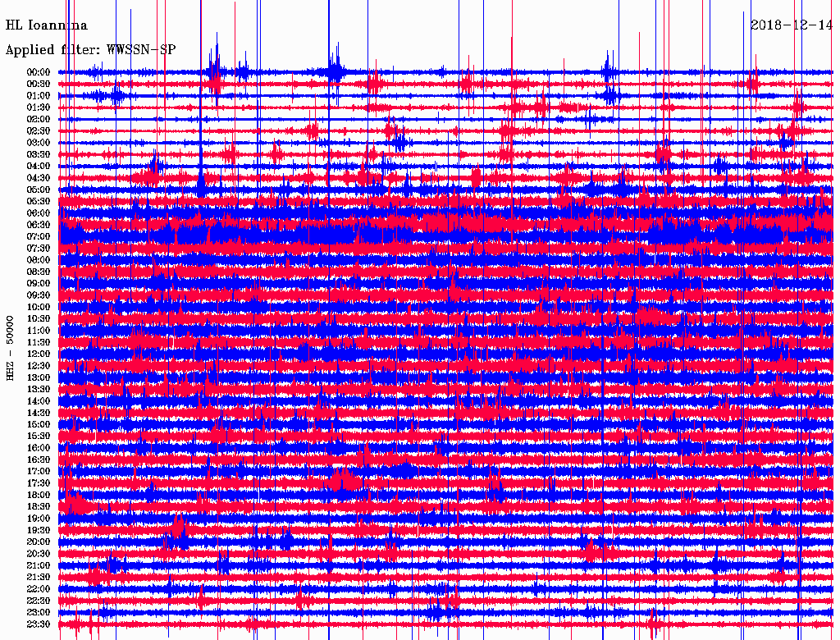
Task: Select the 09:00 time row label
Action: coord(39,284)
